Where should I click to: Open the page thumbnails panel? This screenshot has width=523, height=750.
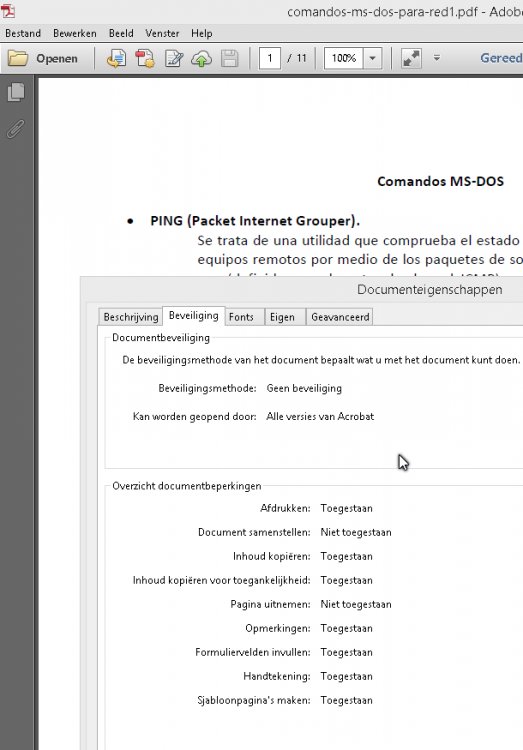point(16,92)
